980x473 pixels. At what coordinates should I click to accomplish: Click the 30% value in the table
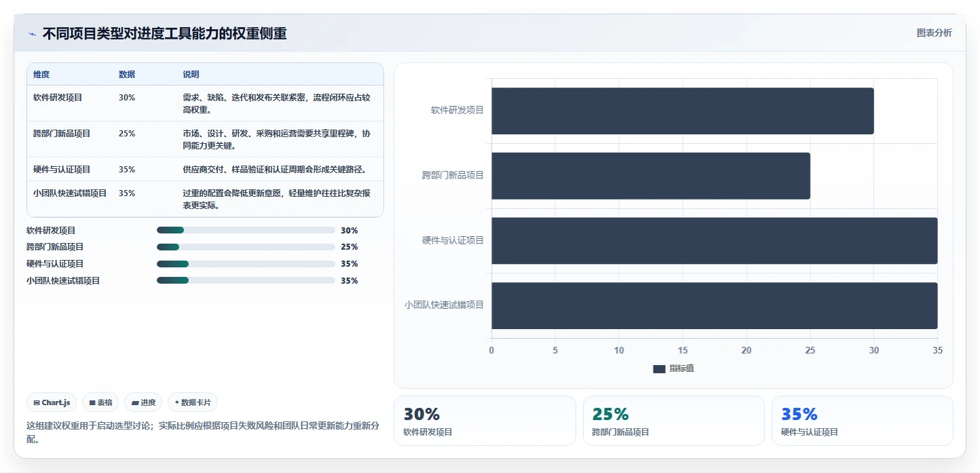127,98
